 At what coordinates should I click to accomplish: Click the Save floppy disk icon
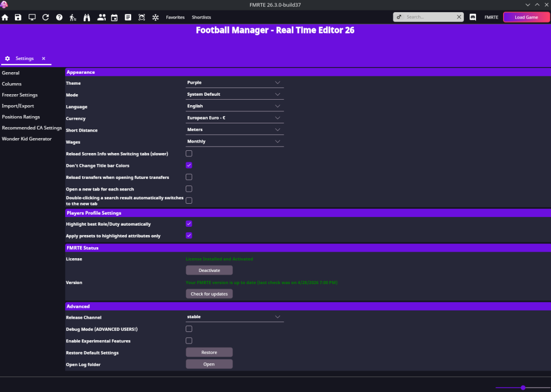18,17
